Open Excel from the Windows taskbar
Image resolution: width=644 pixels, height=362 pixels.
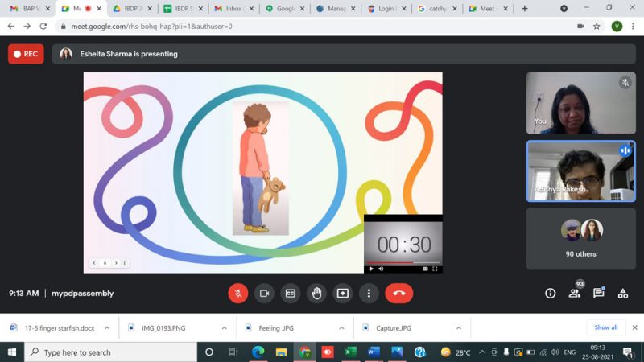click(351, 352)
